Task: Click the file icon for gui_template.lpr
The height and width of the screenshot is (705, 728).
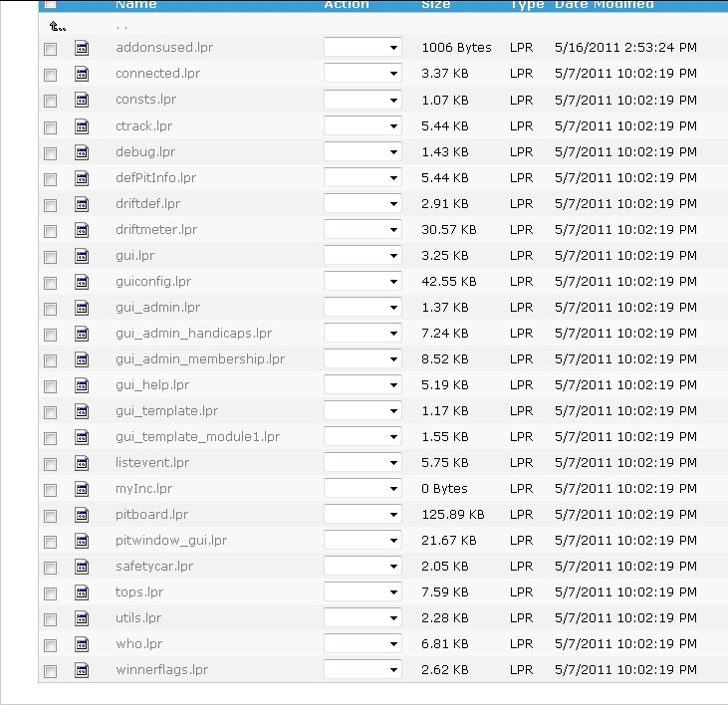Action: 82,411
